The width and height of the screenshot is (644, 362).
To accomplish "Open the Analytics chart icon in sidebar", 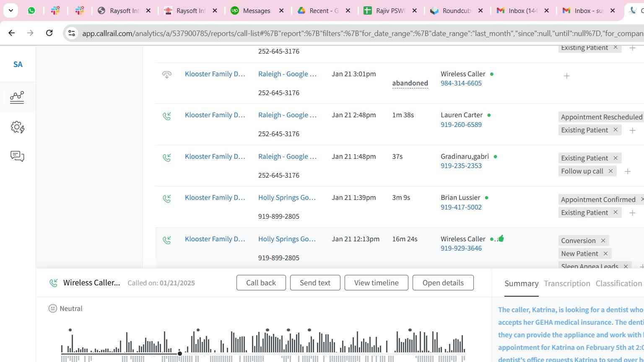I will (17, 97).
